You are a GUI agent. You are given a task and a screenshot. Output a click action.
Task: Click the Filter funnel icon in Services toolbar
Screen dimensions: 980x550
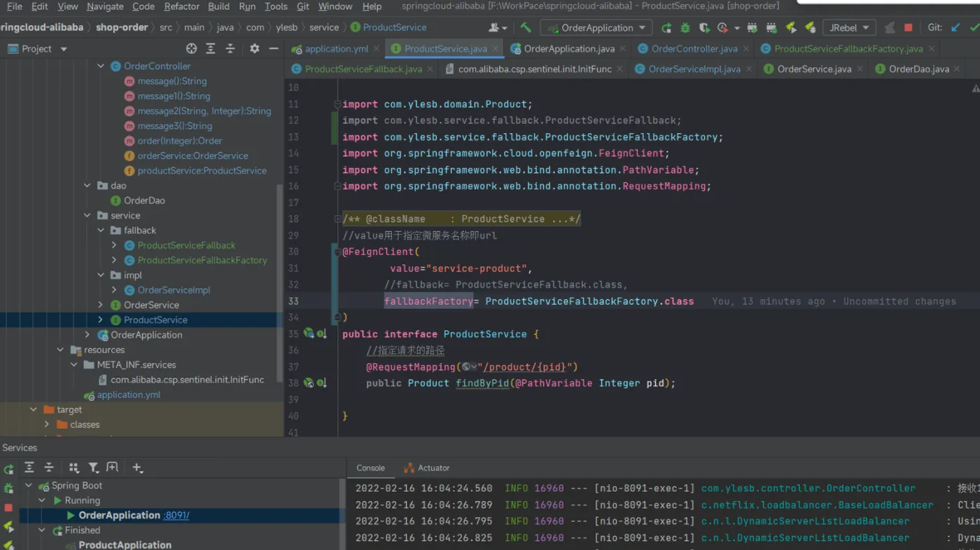pos(93,467)
